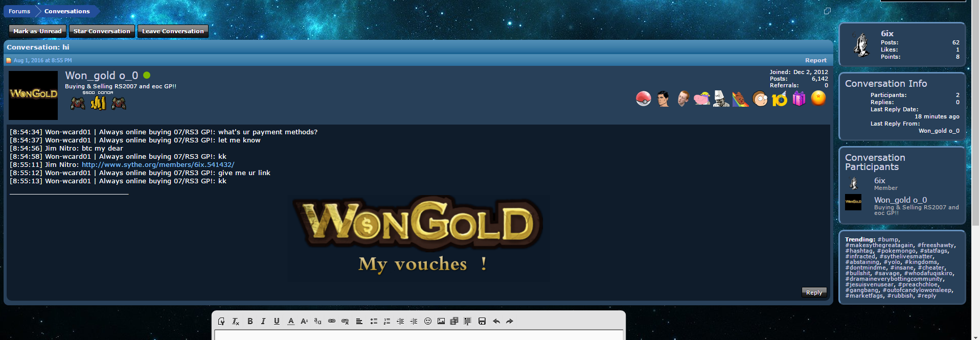
Task: Click 6ix in Conversation Participants
Action: (879, 181)
